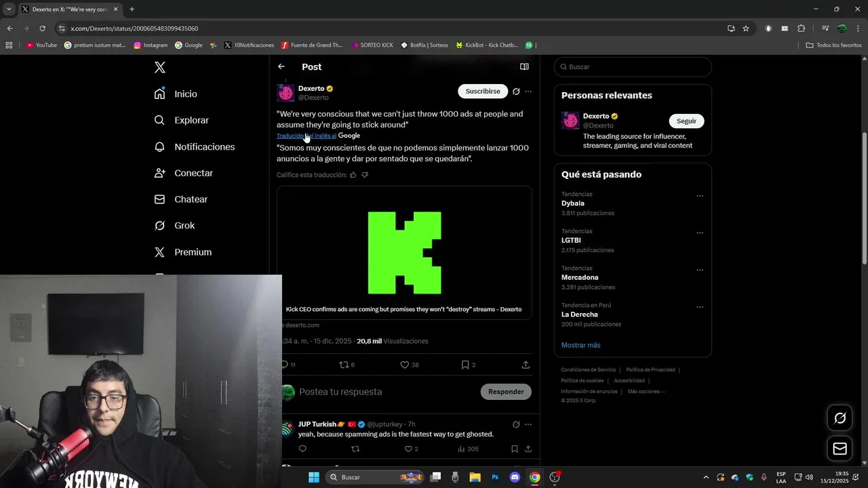The image size is (868, 488).
Task: Open 'Todos los favoritos' folder
Action: coord(833,45)
